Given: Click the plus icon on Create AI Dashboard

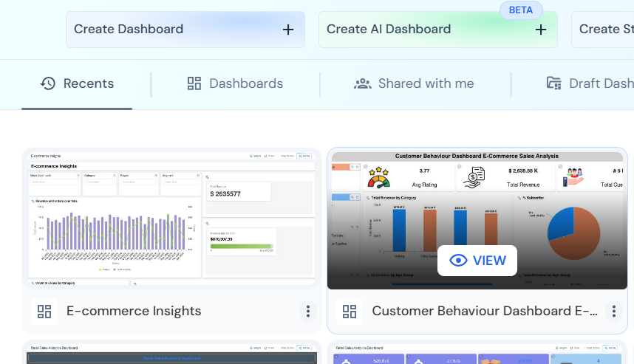Looking at the screenshot, I should (541, 30).
